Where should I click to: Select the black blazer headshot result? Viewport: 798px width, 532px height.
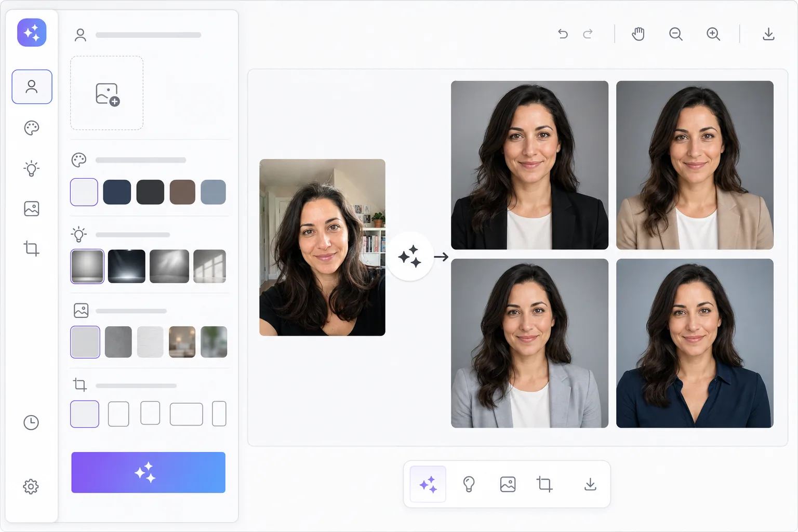tap(529, 165)
